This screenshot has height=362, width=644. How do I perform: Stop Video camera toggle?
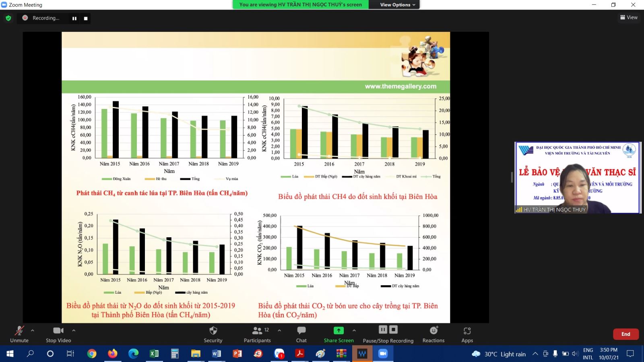(x=58, y=334)
